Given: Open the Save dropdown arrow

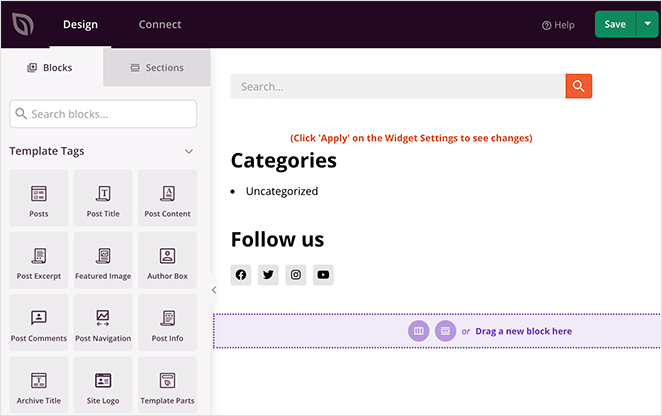Looking at the screenshot, I should (x=647, y=24).
